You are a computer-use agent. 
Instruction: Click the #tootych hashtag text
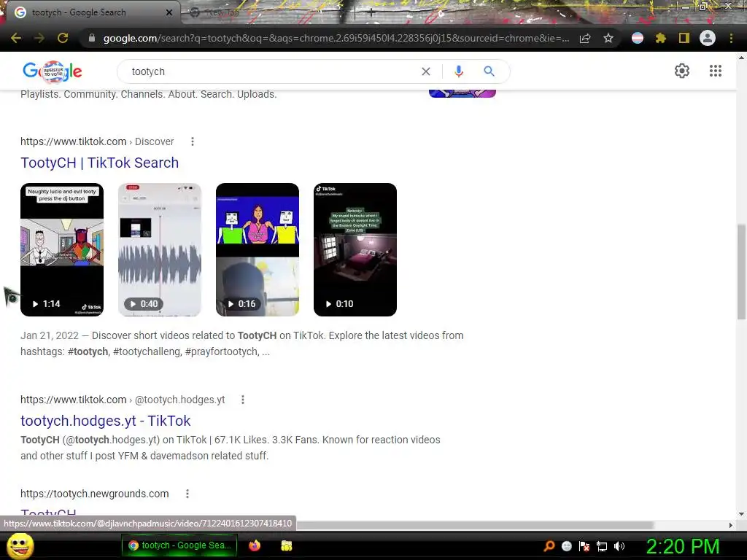[x=88, y=351]
